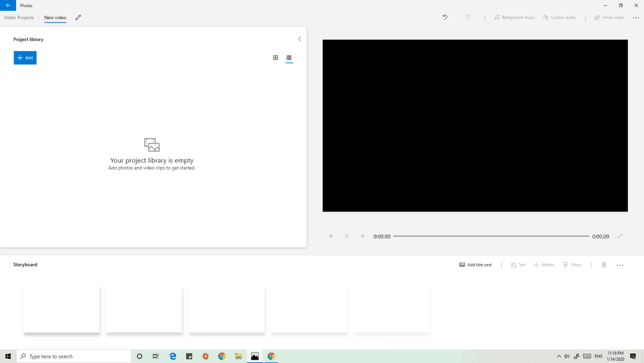Play the video preview

tap(346, 236)
